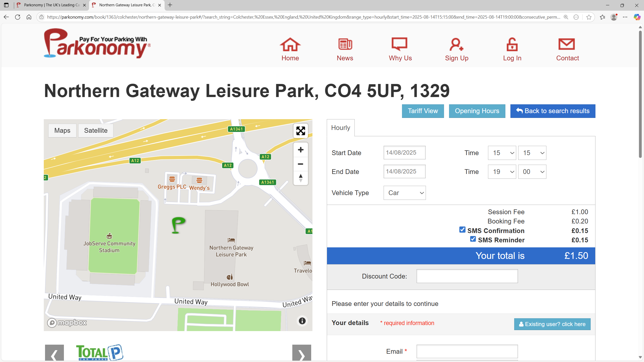Zoom in on the map

click(x=301, y=150)
